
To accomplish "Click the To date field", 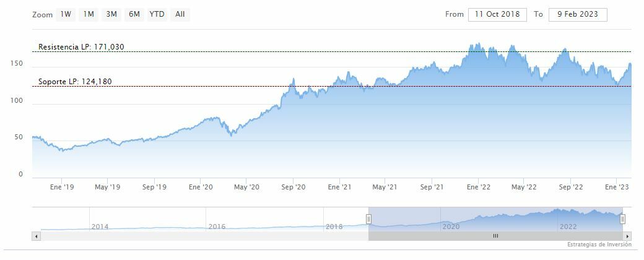I will (578, 14).
